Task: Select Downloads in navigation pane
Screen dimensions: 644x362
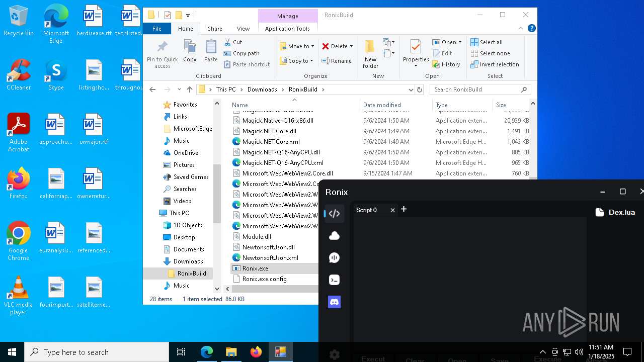Action: (188, 261)
